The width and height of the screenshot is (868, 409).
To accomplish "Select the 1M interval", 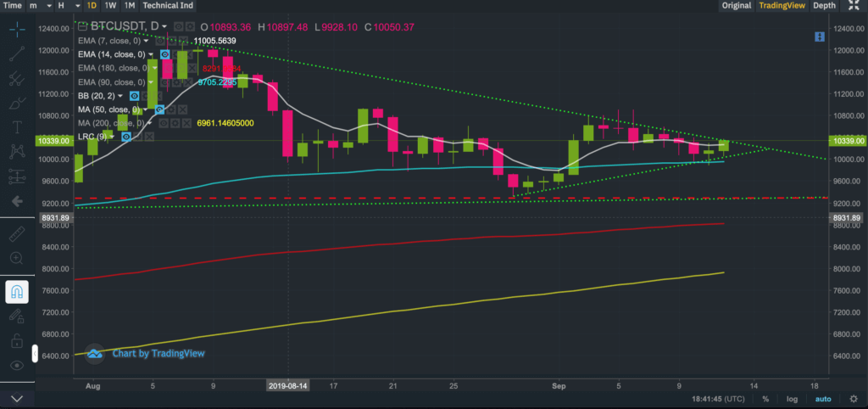I will pyautogui.click(x=129, y=6).
